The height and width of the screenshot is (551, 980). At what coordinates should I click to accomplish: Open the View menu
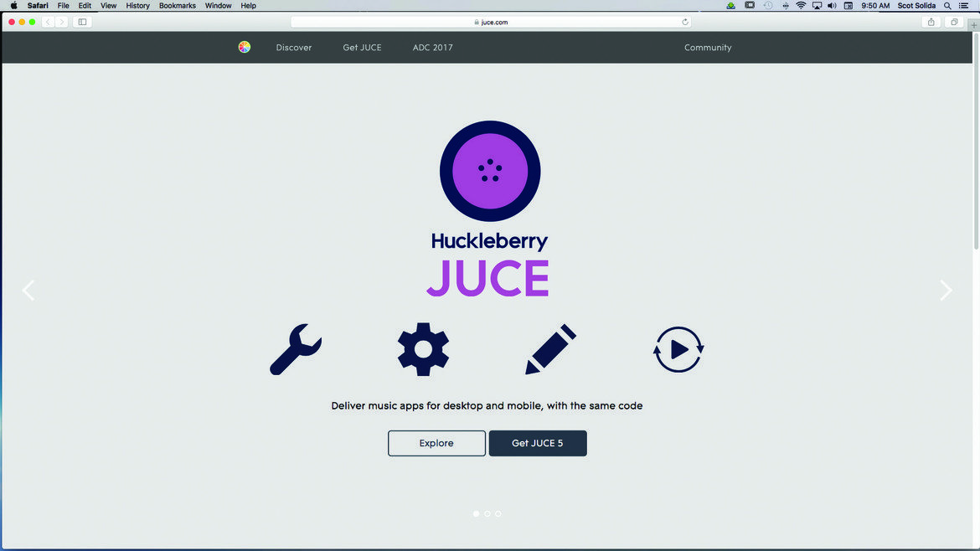(x=109, y=6)
